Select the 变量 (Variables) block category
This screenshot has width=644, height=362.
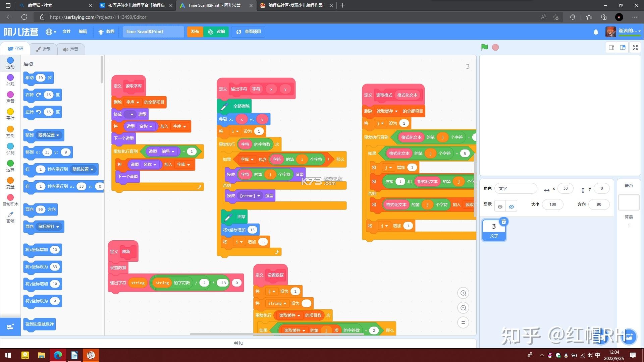(x=10, y=183)
